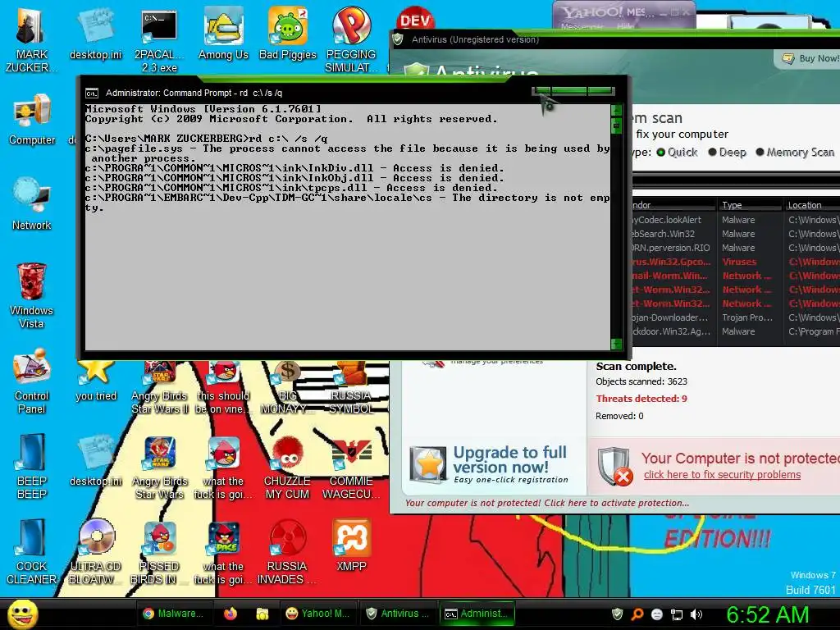
Task: Click the 6:52 AM taskbar clock
Action: pos(767,614)
